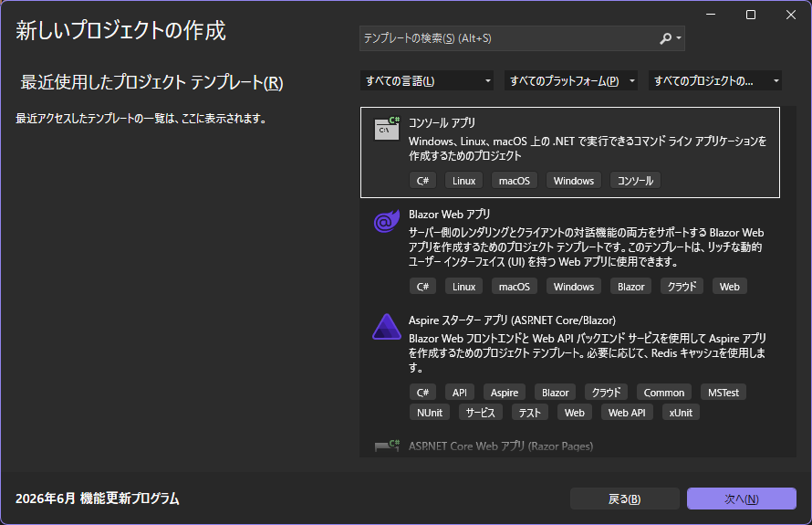Click the Blazor tag in Blazor Web App
This screenshot has width=812, height=525.
tap(630, 286)
